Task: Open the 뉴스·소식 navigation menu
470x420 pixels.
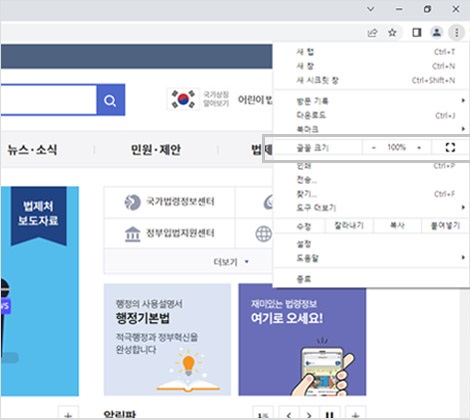Action: coord(32,150)
